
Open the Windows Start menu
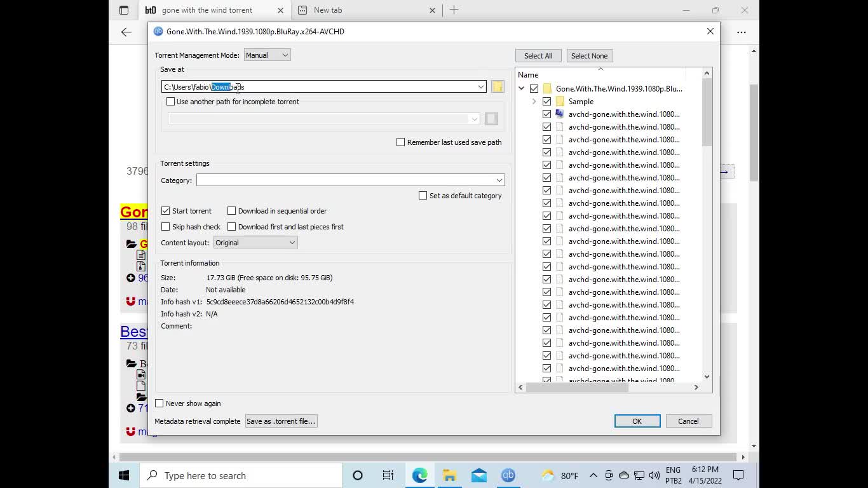(124, 475)
